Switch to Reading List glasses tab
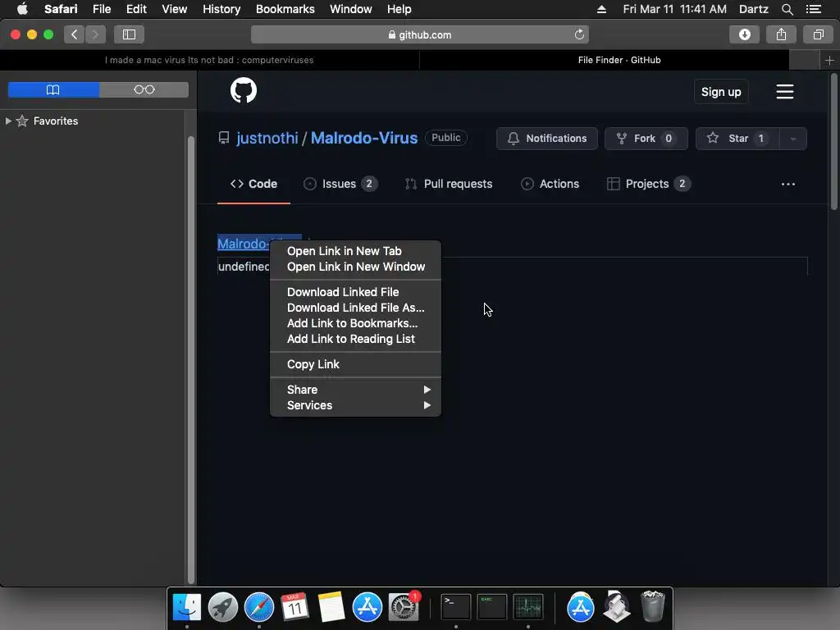This screenshot has height=630, width=840. 144,90
